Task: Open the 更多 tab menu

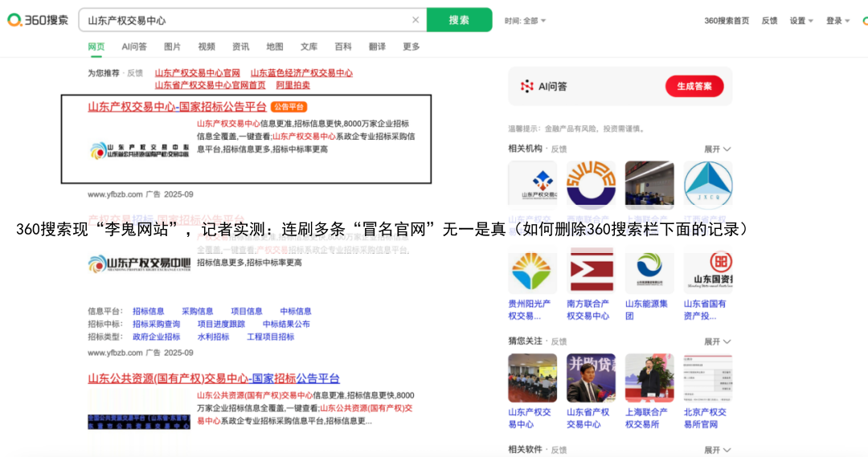Action: [411, 47]
